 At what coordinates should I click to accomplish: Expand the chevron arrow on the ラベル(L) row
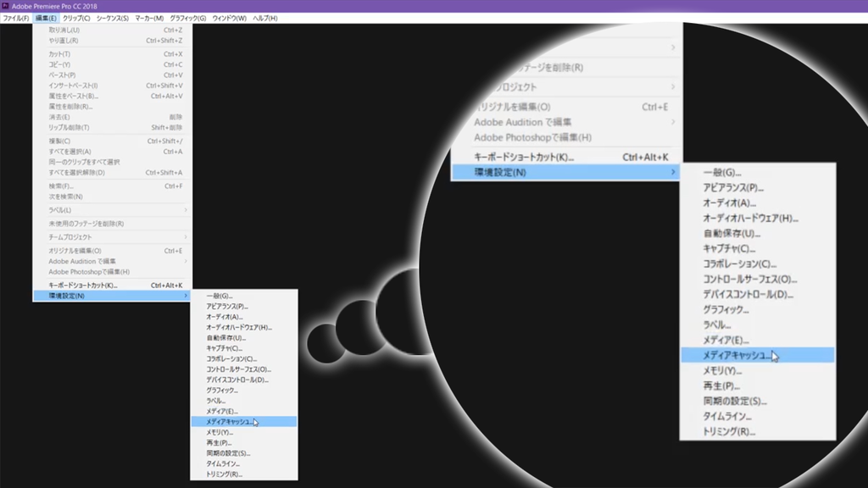coord(186,210)
